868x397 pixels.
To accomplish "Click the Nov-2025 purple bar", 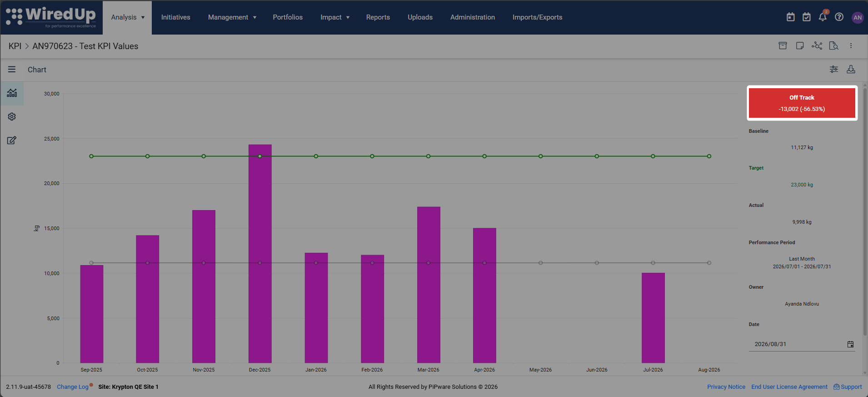I will (x=204, y=286).
